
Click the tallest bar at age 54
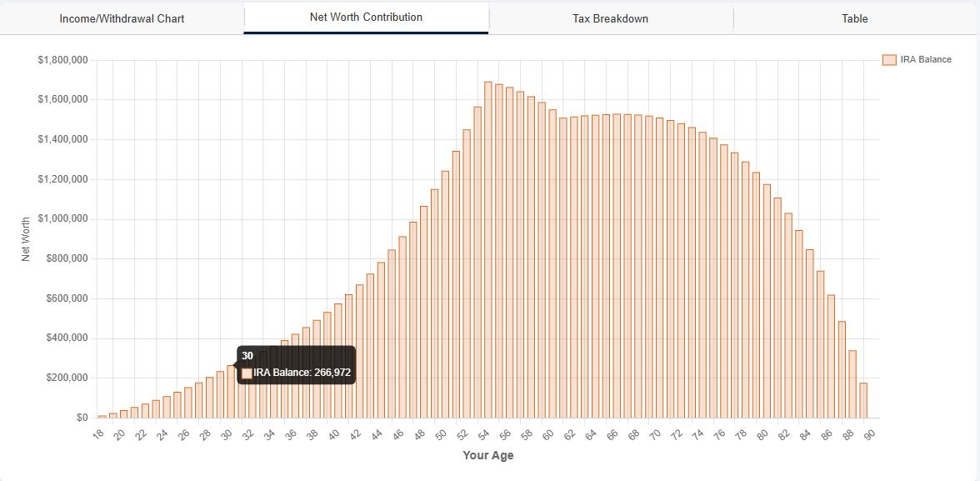(488, 249)
